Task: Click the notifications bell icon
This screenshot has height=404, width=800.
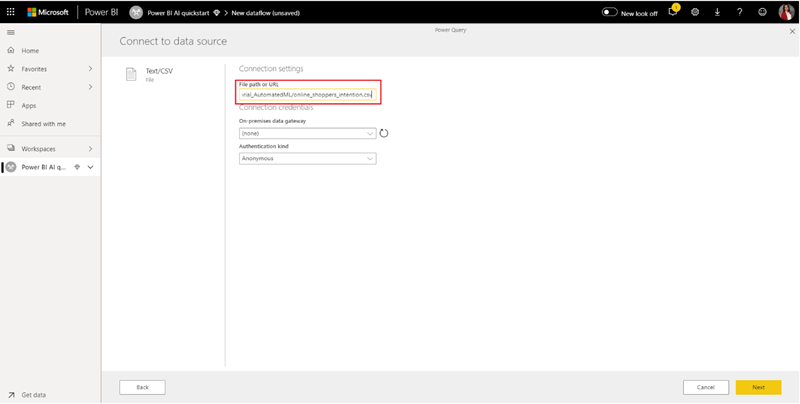Action: (x=673, y=12)
